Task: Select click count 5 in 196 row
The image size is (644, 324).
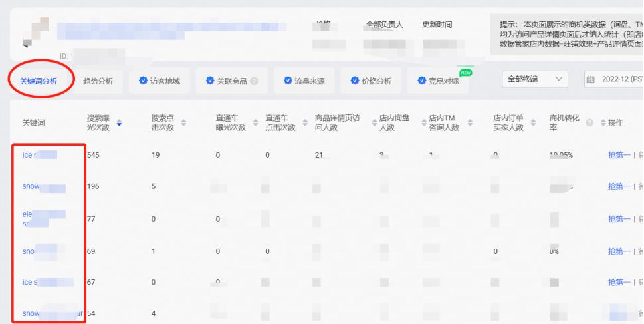Action: [154, 186]
